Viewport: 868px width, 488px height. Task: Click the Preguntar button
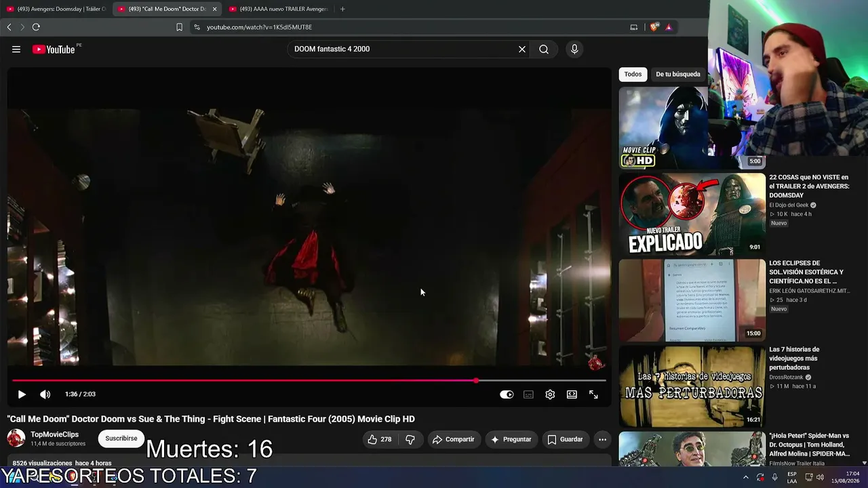click(511, 439)
